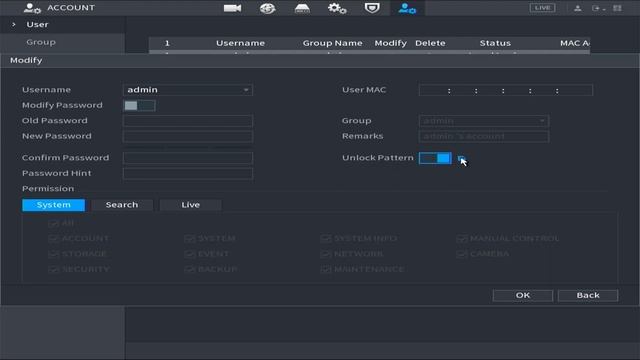This screenshot has height=360, width=640.
Task: Switch to the Live permission tab
Action: click(191, 205)
